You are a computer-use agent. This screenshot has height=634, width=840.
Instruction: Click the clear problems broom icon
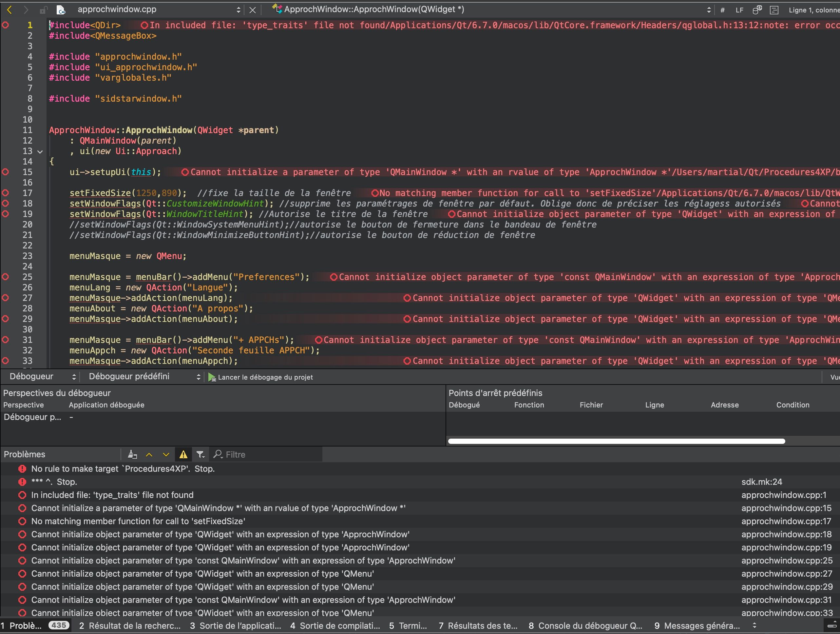pos(132,454)
